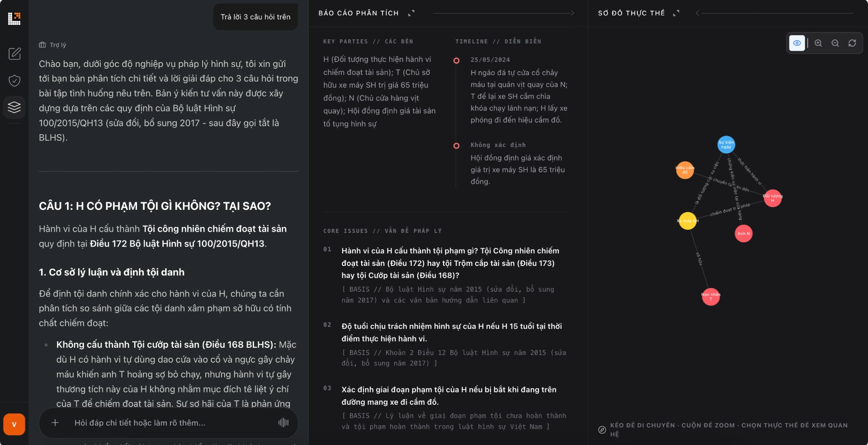The height and width of the screenshot is (445, 868).
Task: Select the blue Sự kiện ngày node
Action: click(x=726, y=145)
